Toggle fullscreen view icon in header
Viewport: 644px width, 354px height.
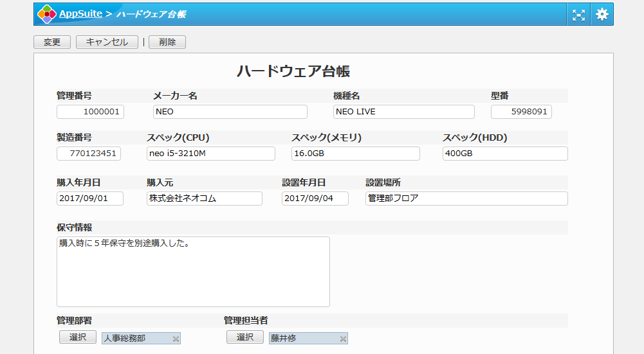578,14
